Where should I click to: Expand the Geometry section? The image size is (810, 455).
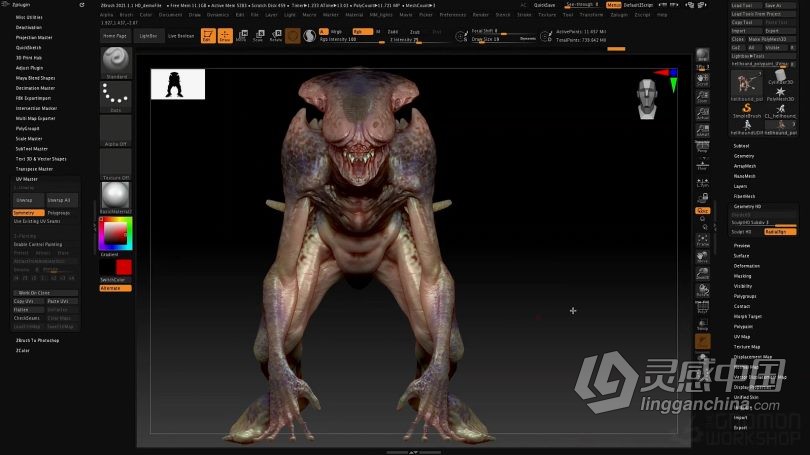pyautogui.click(x=744, y=156)
